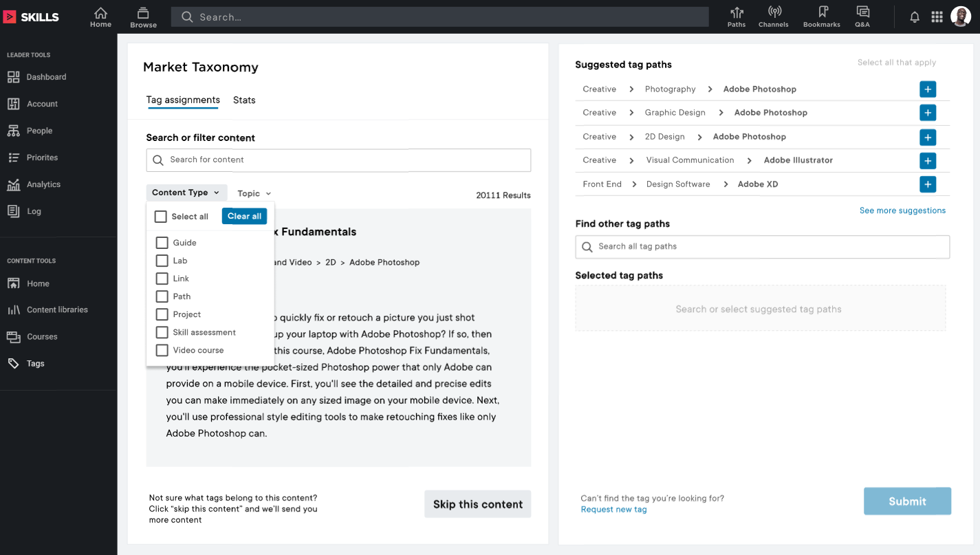
Task: Focus the top Search bar
Action: [x=440, y=17]
